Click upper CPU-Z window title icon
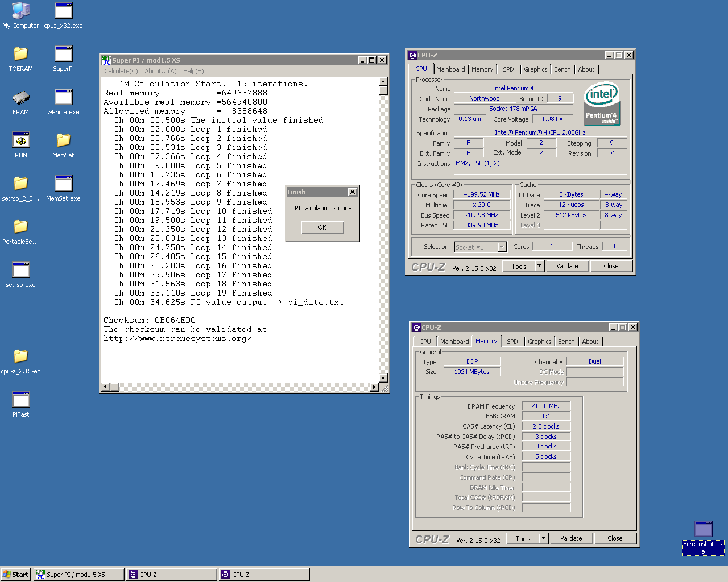This screenshot has width=728, height=582. 412,55
